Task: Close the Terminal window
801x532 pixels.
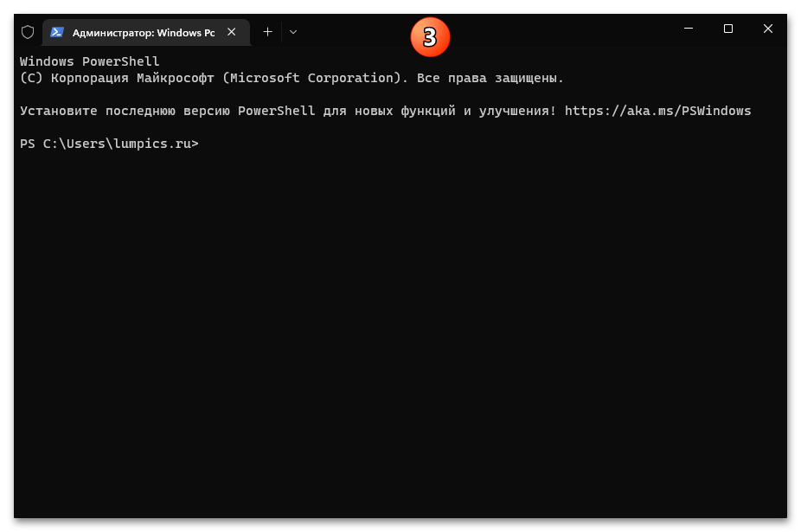Action: [x=768, y=29]
